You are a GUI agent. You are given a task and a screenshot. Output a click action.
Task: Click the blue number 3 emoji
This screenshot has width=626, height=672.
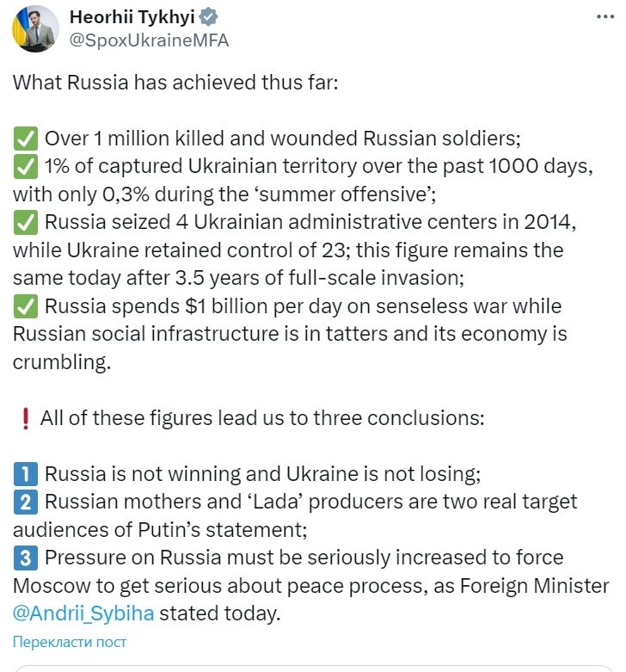[25, 557]
